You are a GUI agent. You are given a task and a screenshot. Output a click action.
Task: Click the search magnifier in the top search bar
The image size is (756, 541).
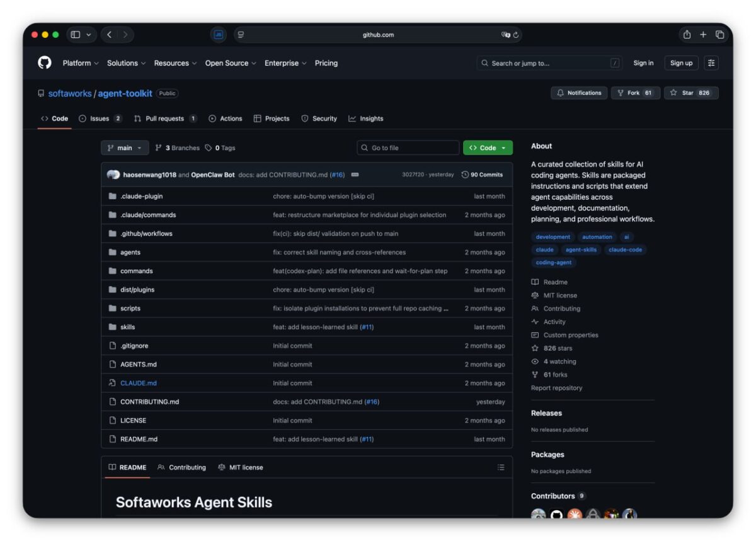tap(484, 63)
